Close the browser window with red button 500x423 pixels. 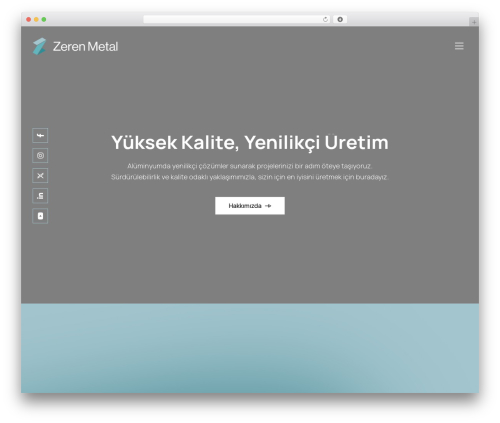click(29, 19)
